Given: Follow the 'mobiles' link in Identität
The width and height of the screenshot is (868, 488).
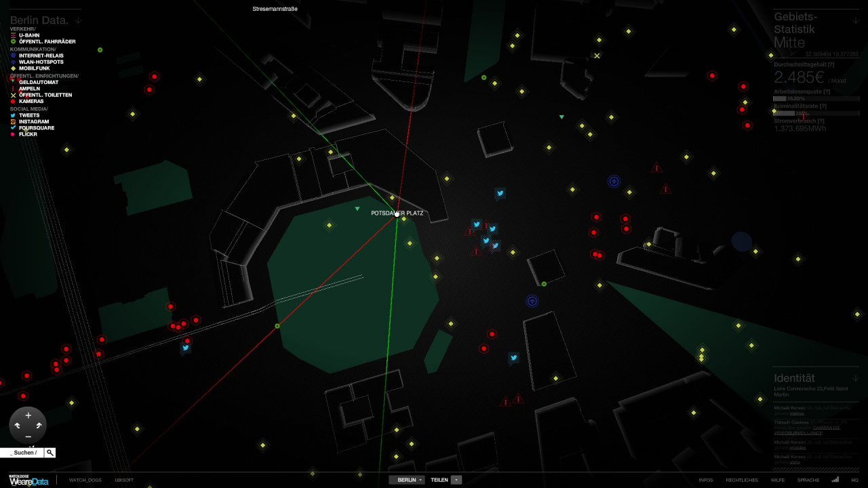Looking at the screenshot, I should [x=797, y=448].
